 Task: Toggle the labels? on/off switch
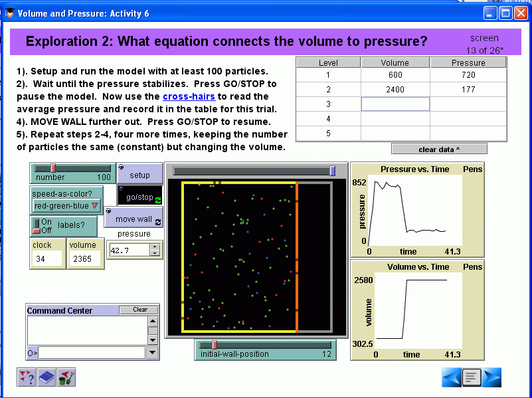click(37, 226)
